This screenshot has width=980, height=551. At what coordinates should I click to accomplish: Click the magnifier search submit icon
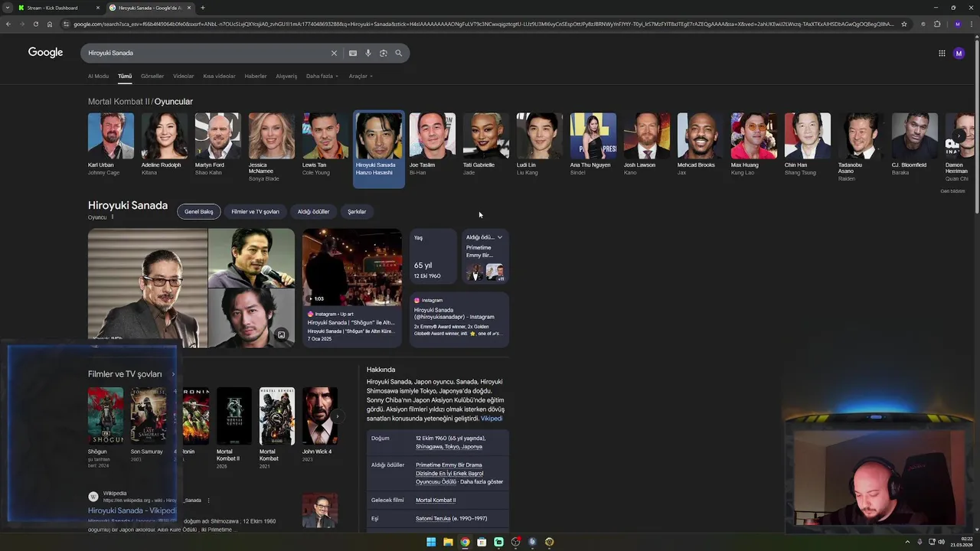point(398,53)
